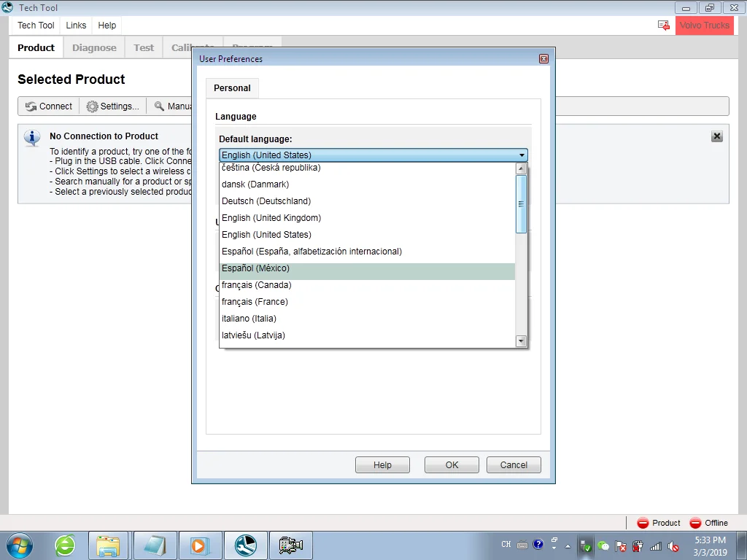Switch to the Diagnose tab

[94, 47]
